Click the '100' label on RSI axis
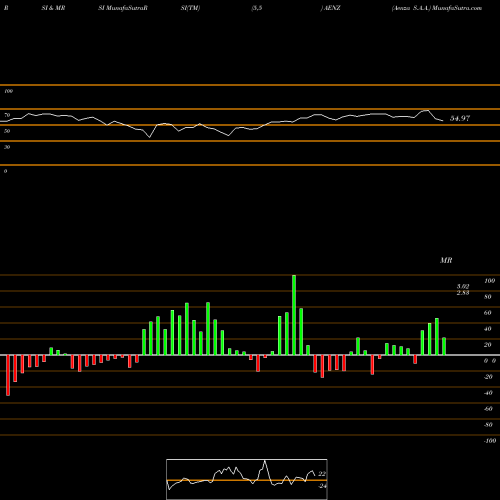Image resolution: width=500 pixels, height=500 pixels. [x=9, y=91]
